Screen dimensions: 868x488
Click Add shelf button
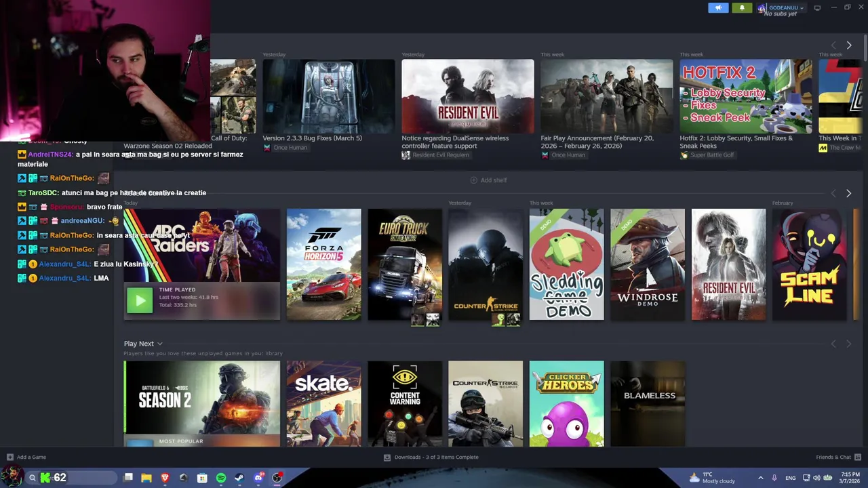coord(489,180)
